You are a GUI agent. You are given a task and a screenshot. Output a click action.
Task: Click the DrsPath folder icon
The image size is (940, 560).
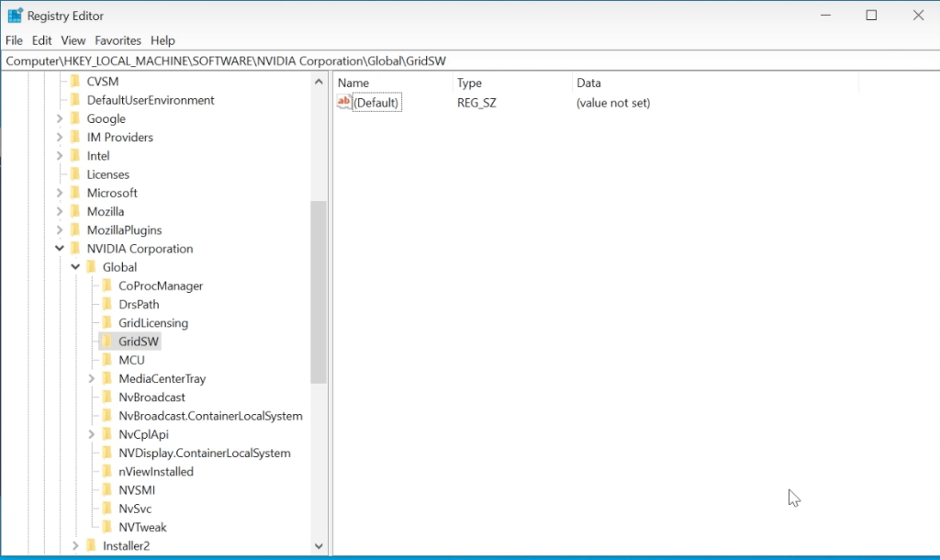coord(106,305)
